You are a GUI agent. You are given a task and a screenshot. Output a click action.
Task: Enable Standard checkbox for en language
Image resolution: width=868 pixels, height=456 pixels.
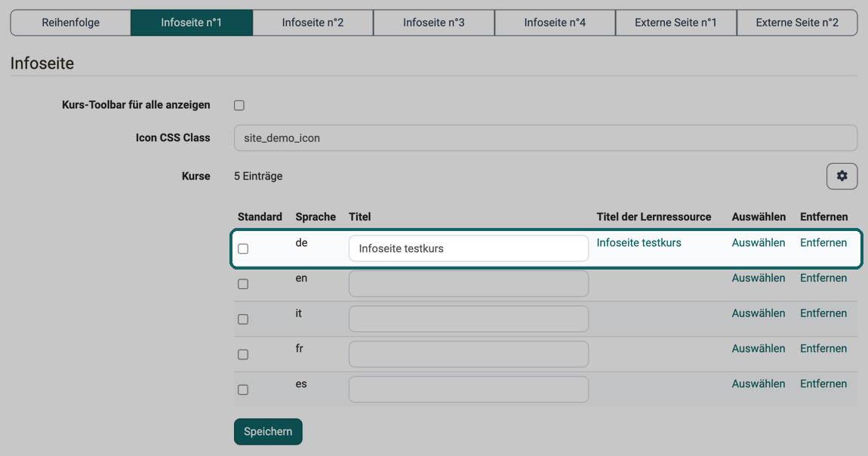pos(243,284)
